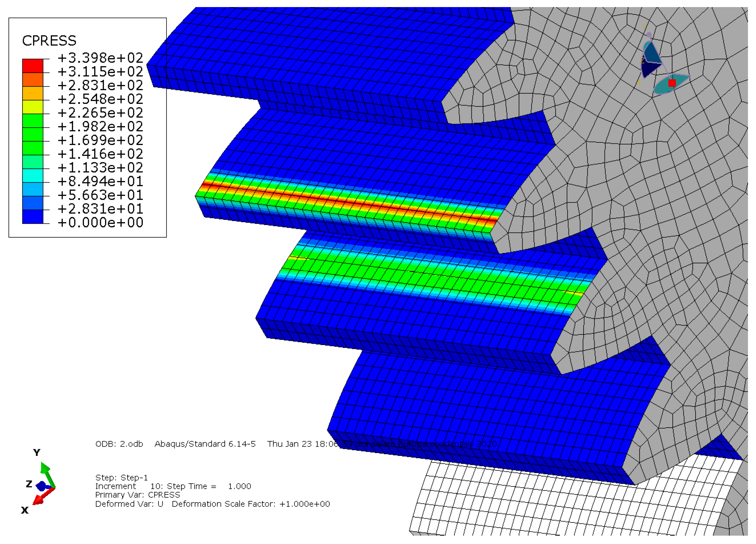Click the red square on the 3D compass
Viewport: 756px width, 544px height.
(x=672, y=83)
